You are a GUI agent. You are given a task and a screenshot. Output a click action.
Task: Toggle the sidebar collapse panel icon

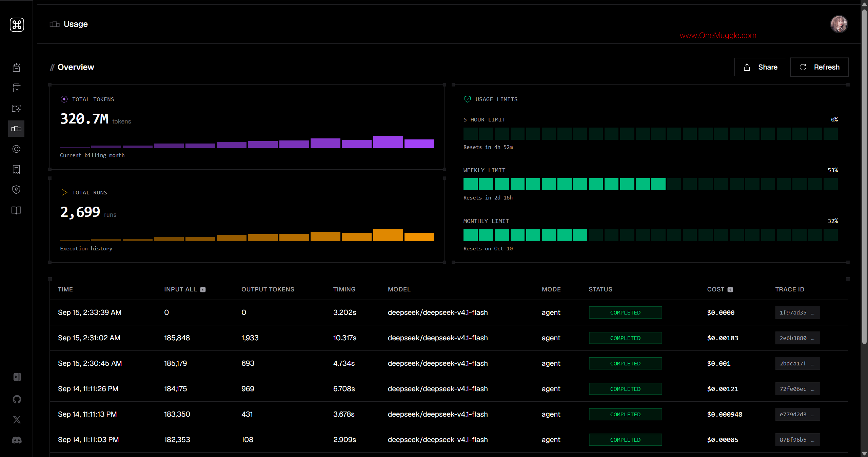pyautogui.click(x=17, y=377)
